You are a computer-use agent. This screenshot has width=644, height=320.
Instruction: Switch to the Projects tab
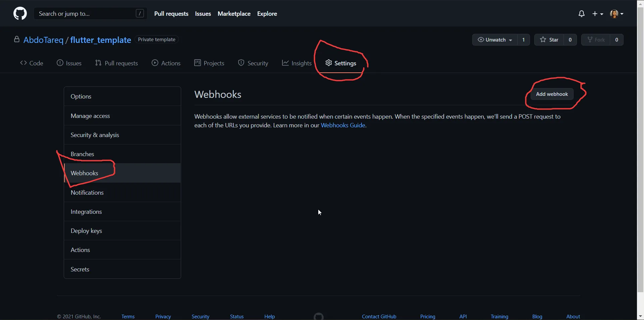pos(209,63)
